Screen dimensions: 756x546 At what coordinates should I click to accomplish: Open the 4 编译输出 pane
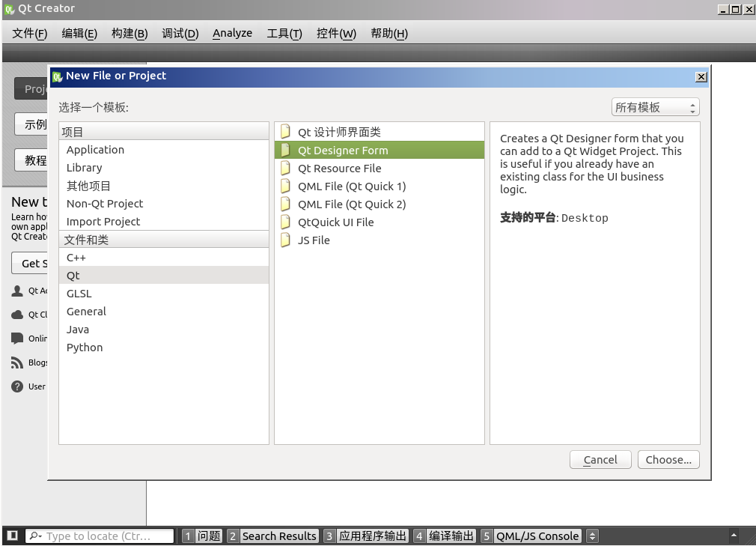point(445,536)
